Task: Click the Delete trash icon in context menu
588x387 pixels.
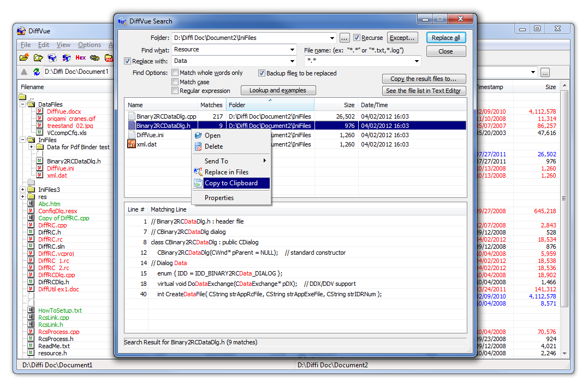Action: point(198,146)
